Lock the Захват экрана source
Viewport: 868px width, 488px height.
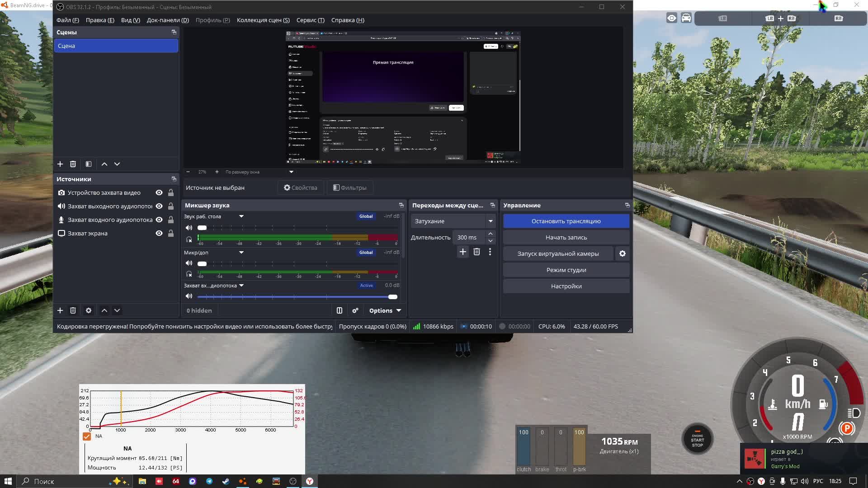171,233
